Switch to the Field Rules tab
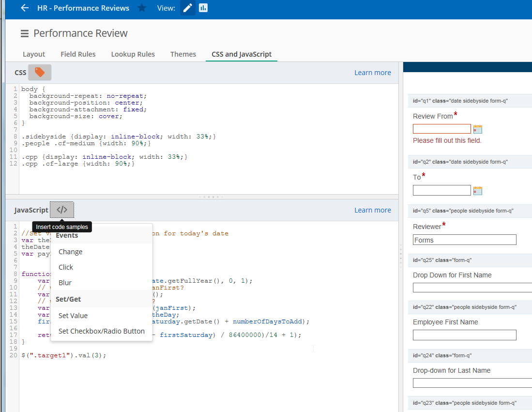Screen dimensions: 532x412 (x=78, y=54)
